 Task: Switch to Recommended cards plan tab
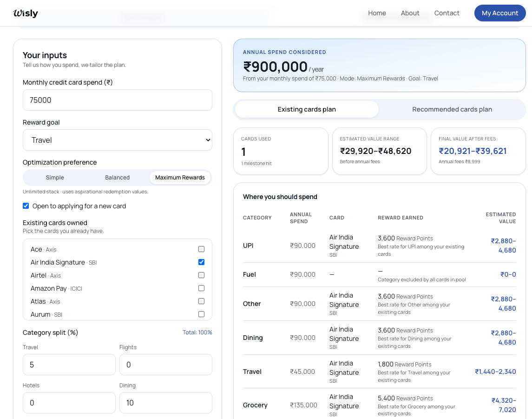[452, 109]
